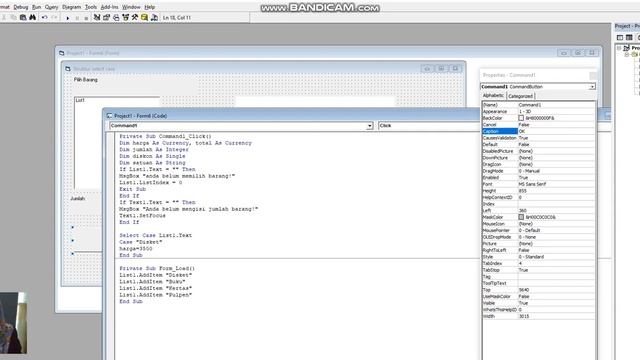The image size is (640, 360).
Task: Open the Data View Window icon
Action: [144, 18]
